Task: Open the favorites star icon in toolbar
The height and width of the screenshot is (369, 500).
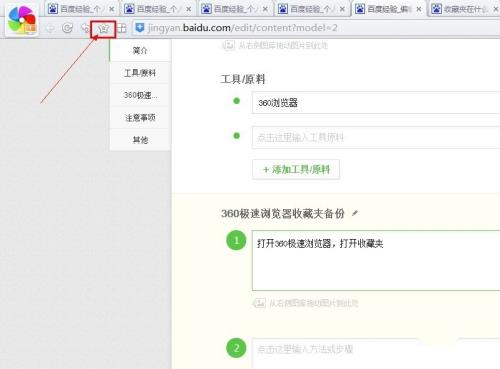Action: click(x=104, y=29)
